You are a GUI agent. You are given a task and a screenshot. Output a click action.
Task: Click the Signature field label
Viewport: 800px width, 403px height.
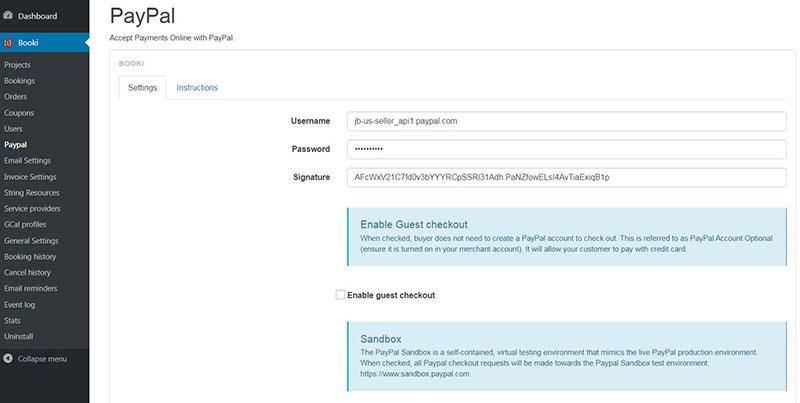coord(311,178)
